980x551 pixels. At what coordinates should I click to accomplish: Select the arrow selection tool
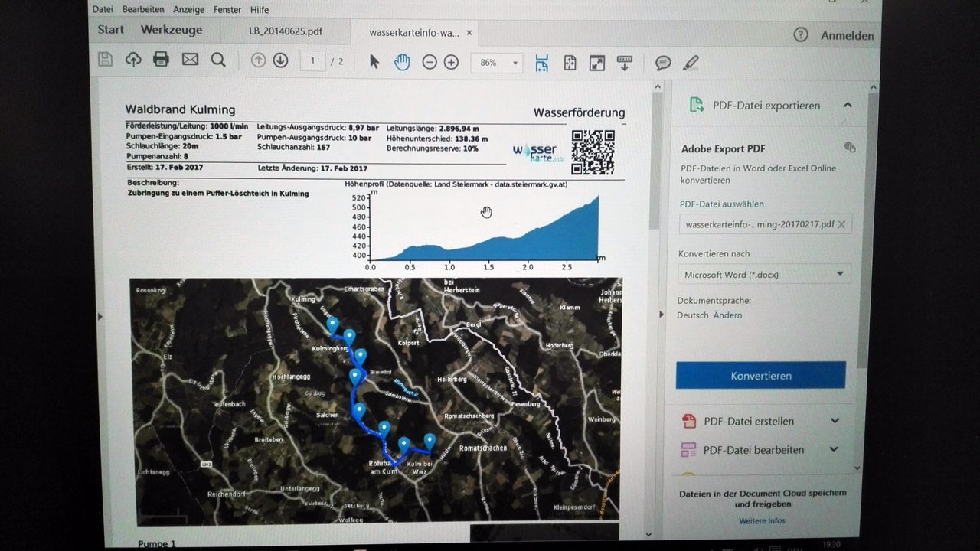pyautogui.click(x=374, y=62)
